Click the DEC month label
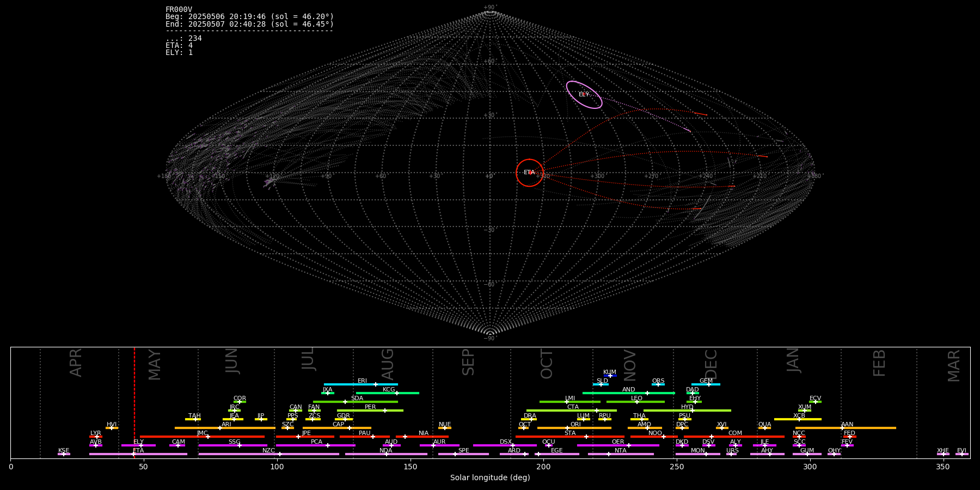980x490 pixels. tap(711, 364)
